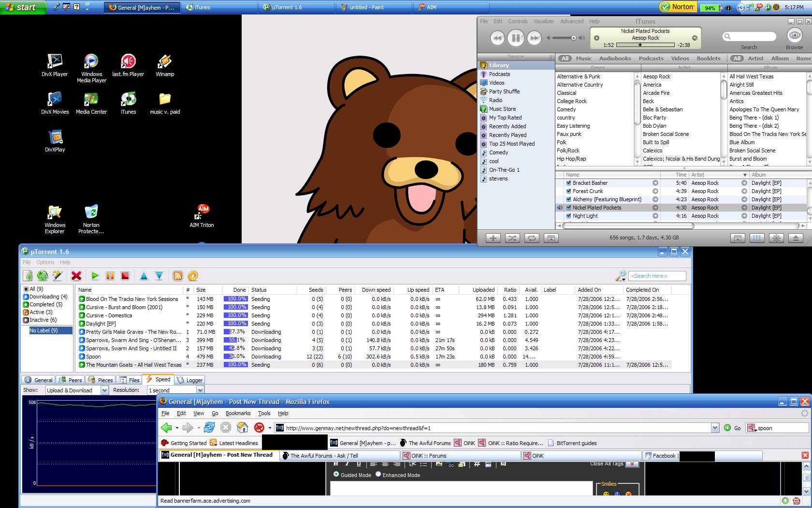Uncheck the Bracket Basher song checkbox

point(569,183)
